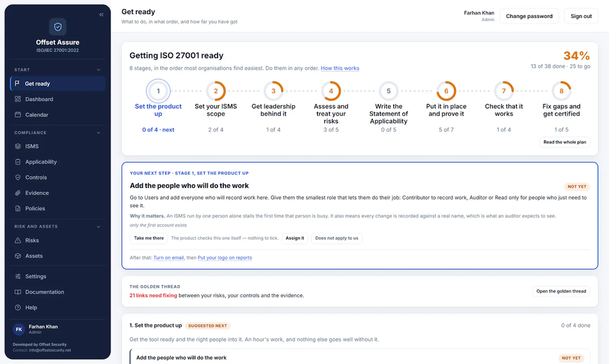Click Does not apply to us button
Image resolution: width=609 pixels, height=364 pixels.
(336, 238)
